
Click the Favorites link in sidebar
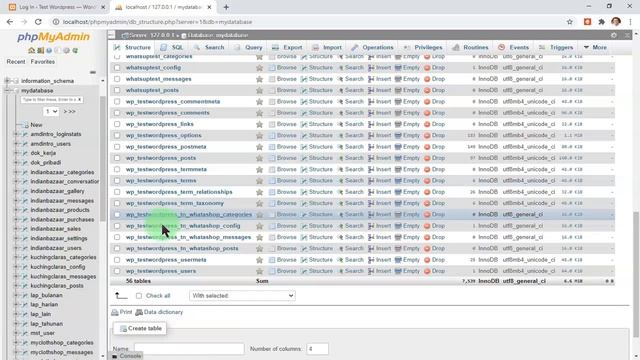(42, 62)
